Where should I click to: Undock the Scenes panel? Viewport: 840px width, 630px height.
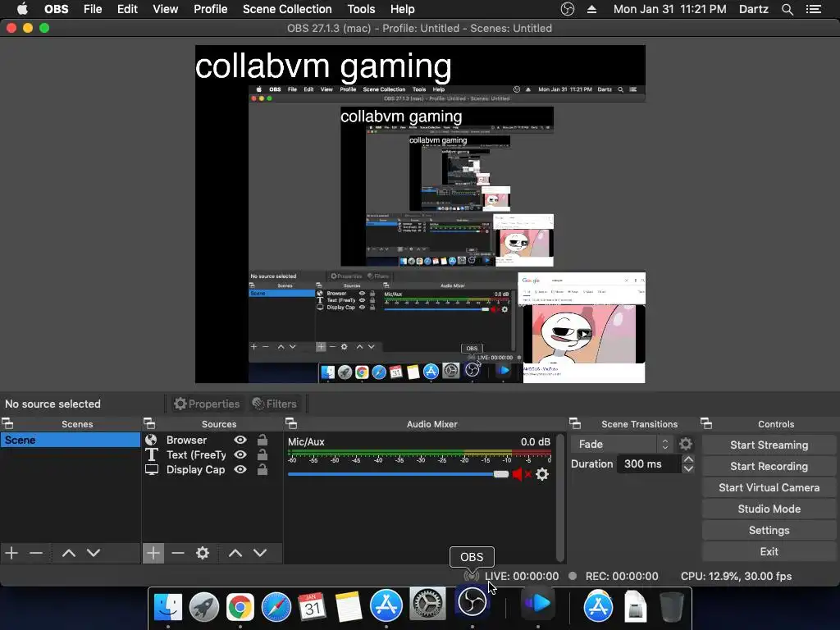(7, 424)
